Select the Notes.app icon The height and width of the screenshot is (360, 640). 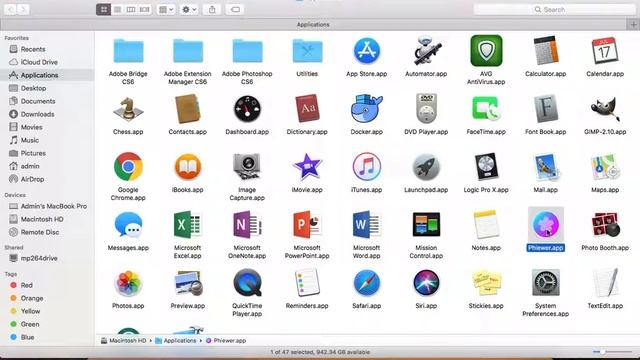(x=486, y=224)
